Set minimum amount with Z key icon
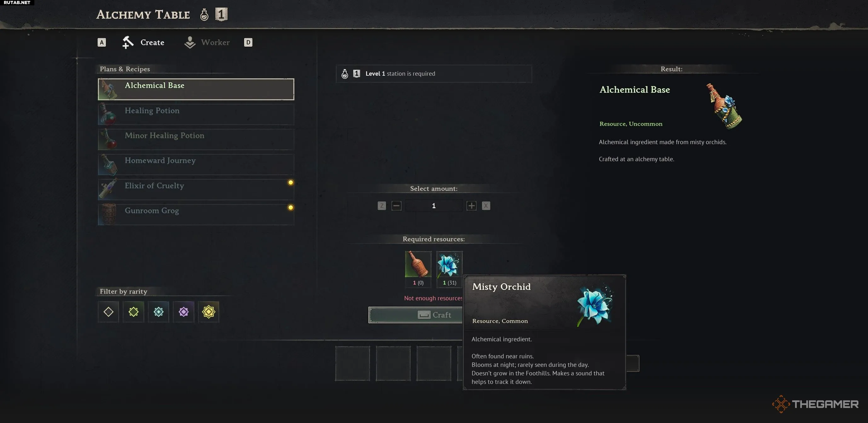Viewport: 868px width, 423px height. pyautogui.click(x=382, y=206)
